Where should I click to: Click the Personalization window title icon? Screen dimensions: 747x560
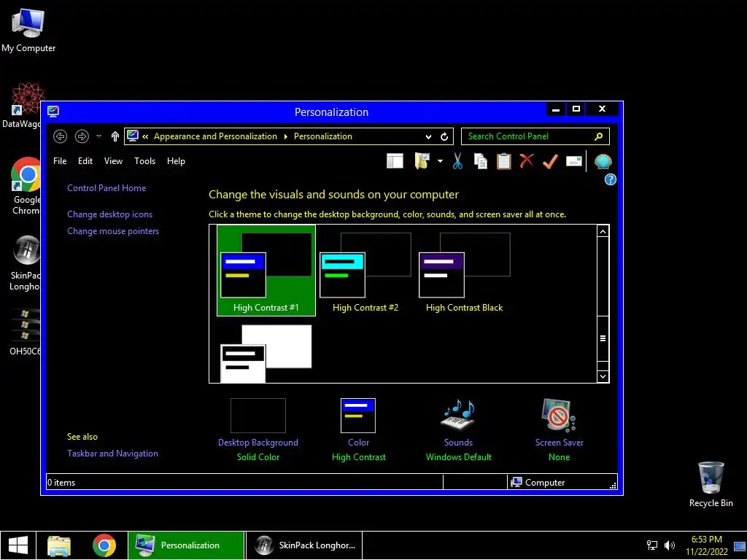point(53,112)
